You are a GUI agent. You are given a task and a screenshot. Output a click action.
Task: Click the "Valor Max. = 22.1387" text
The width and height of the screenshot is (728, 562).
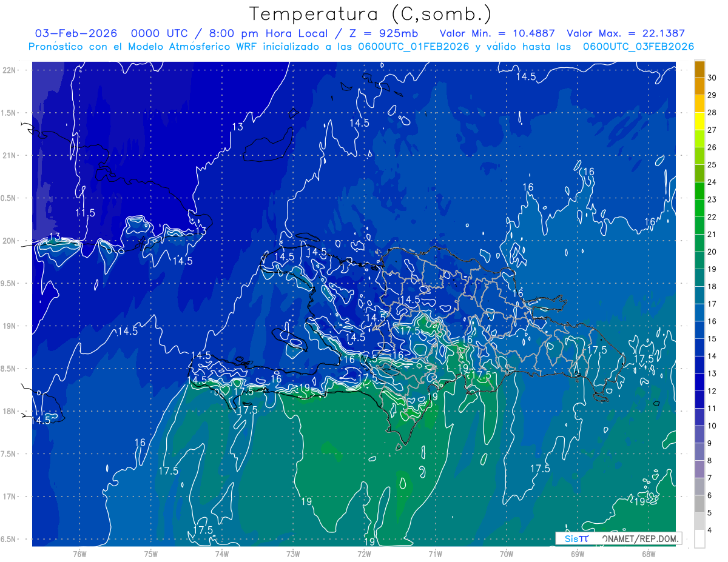click(x=625, y=33)
